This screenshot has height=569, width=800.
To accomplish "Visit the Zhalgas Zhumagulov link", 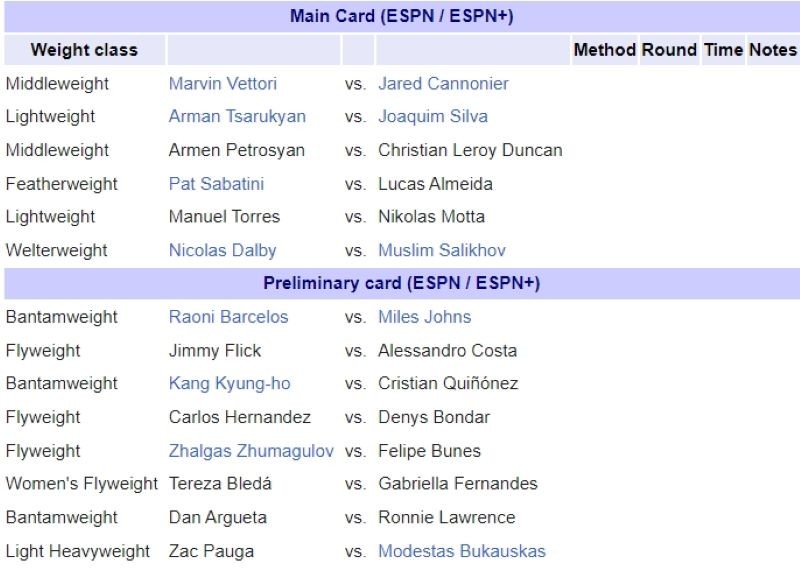I will click(x=251, y=451).
